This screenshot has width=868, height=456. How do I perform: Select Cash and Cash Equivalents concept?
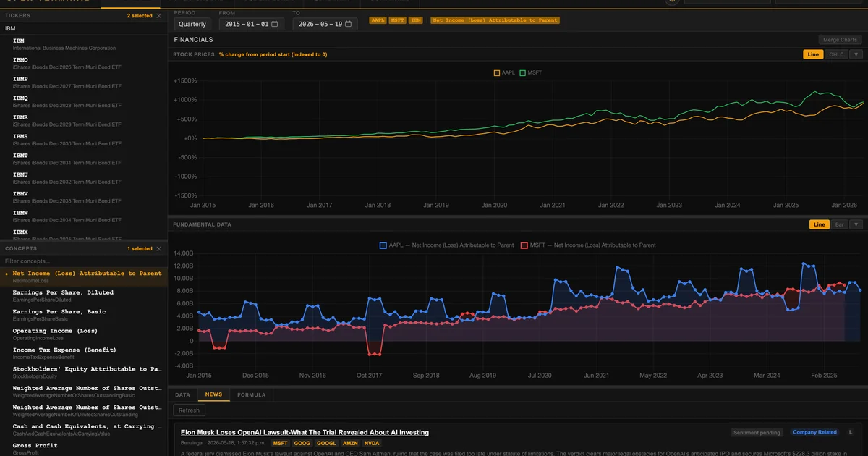[x=84, y=430]
